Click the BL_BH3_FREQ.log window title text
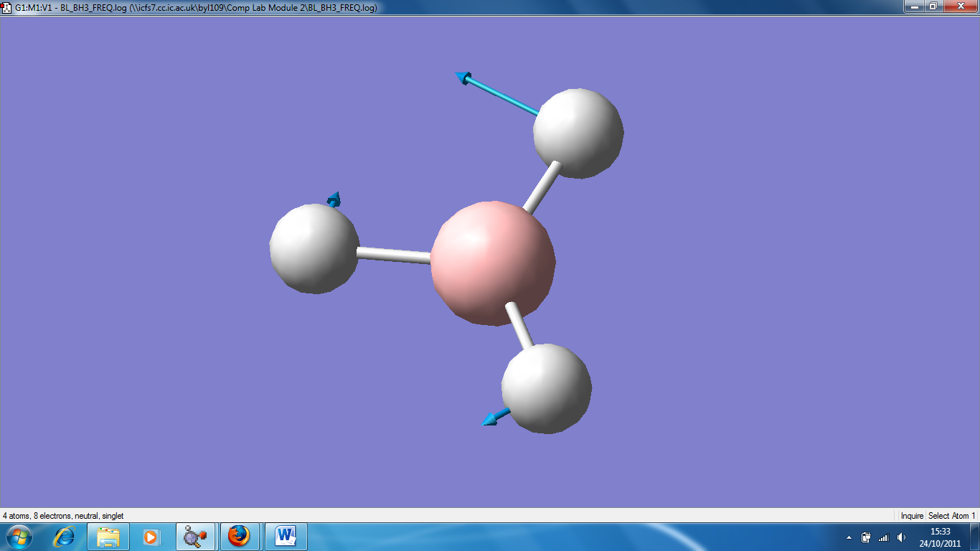Screen dimensions: 980x551 coord(196,7)
